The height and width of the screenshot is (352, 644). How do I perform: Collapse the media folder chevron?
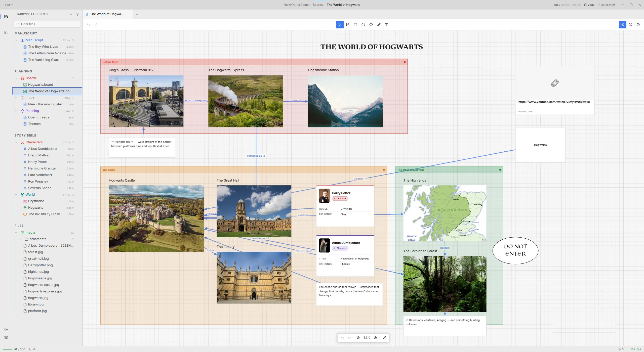click(x=16, y=233)
